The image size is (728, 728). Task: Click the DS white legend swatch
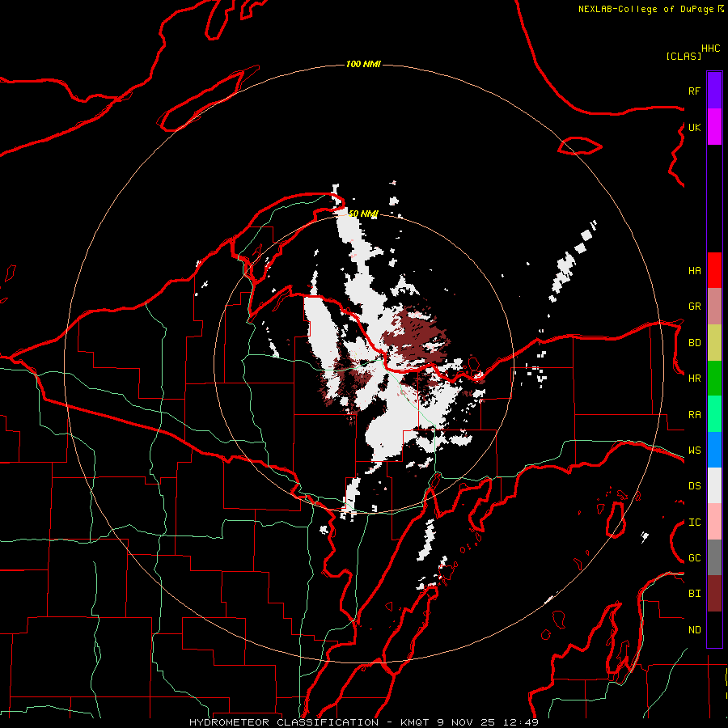coord(714,485)
